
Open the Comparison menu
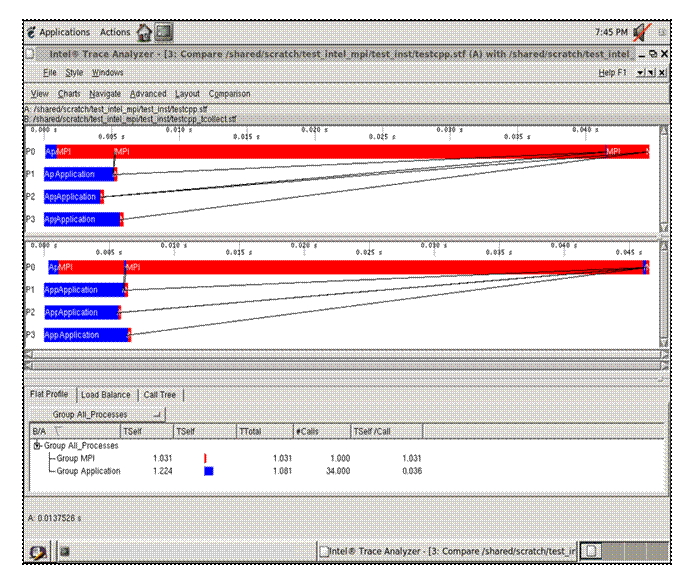tap(229, 94)
